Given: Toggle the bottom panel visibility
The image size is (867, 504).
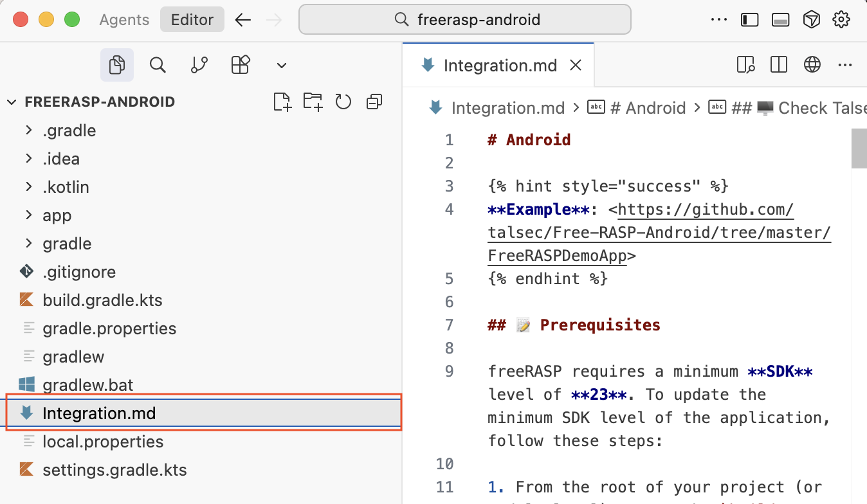Looking at the screenshot, I should (x=780, y=20).
